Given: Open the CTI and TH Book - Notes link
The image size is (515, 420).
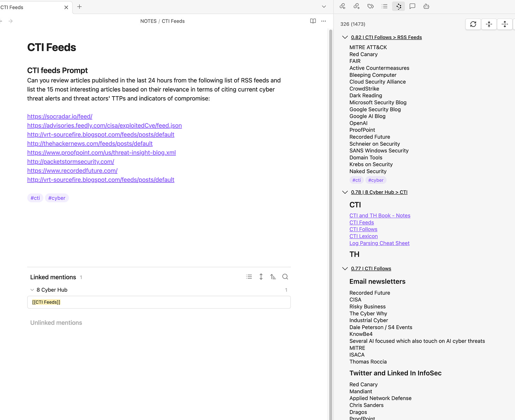Looking at the screenshot, I should [380, 216].
